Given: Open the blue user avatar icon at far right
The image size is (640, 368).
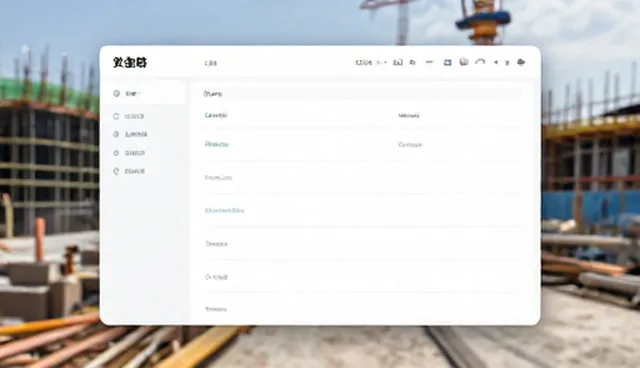Looking at the screenshot, I should [x=521, y=62].
